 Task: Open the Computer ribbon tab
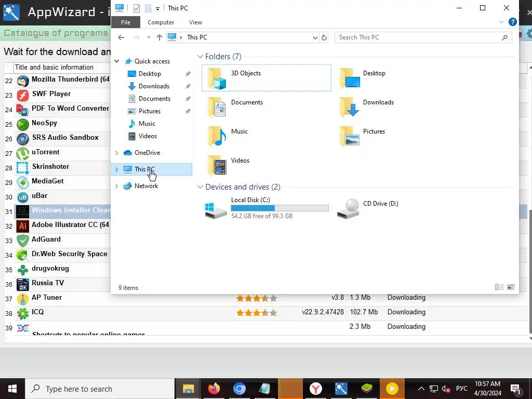161,22
